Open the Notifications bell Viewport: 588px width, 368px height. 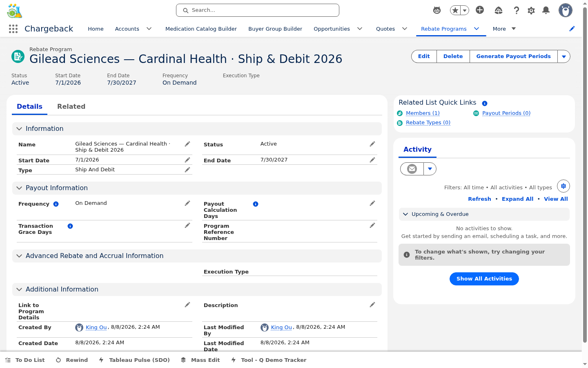click(x=546, y=10)
